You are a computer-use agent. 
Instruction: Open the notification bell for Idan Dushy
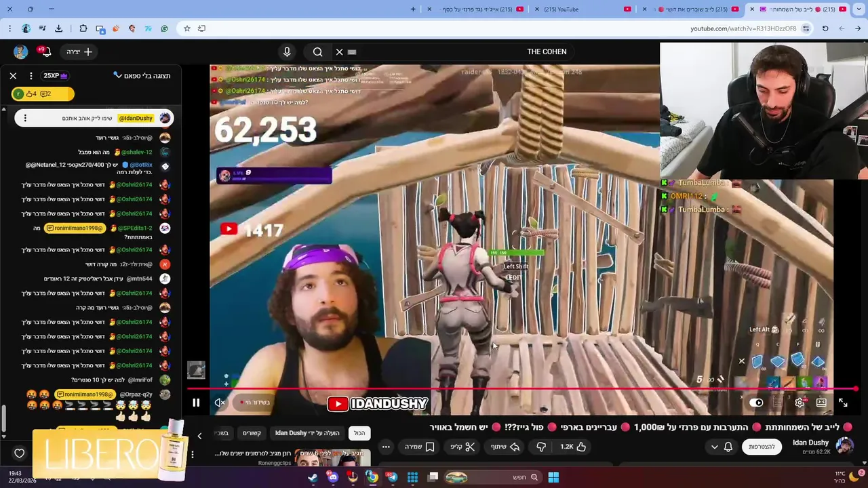tap(728, 447)
